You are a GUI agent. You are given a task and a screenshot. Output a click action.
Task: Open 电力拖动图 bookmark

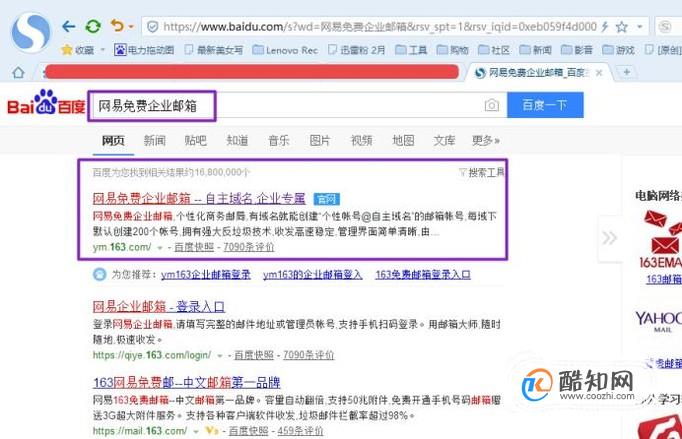(x=144, y=50)
